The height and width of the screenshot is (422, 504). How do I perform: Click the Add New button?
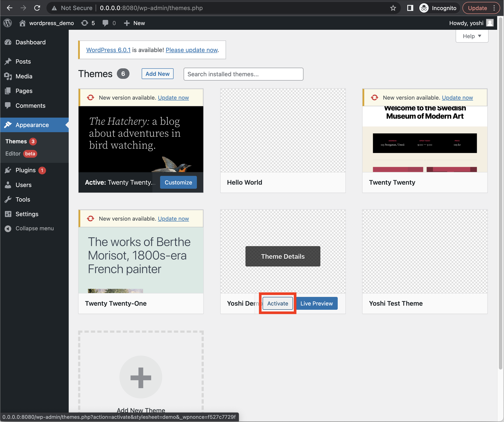(158, 74)
